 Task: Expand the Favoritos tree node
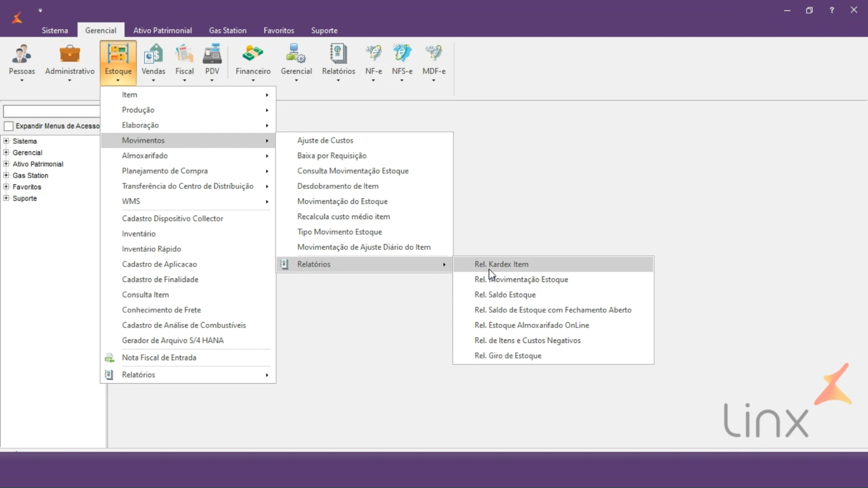click(6, 187)
